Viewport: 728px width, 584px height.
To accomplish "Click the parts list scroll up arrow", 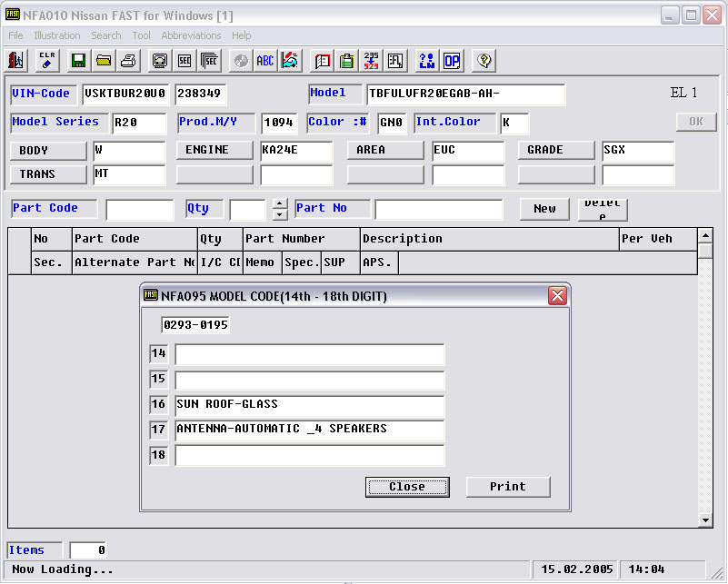I will point(705,235).
